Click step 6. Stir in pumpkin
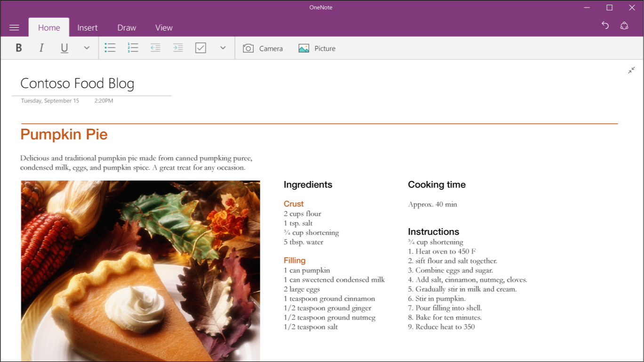The width and height of the screenshot is (644, 362). coord(437,299)
